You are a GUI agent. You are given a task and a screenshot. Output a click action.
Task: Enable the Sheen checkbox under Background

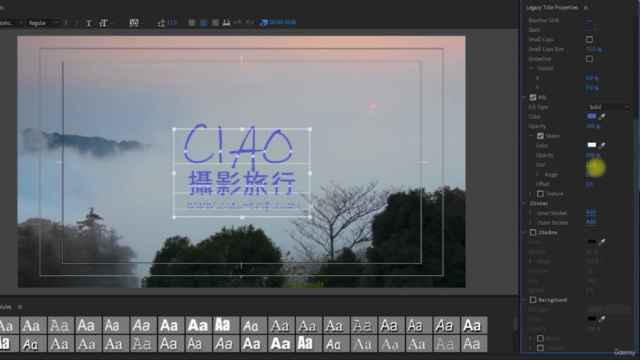click(x=540, y=338)
